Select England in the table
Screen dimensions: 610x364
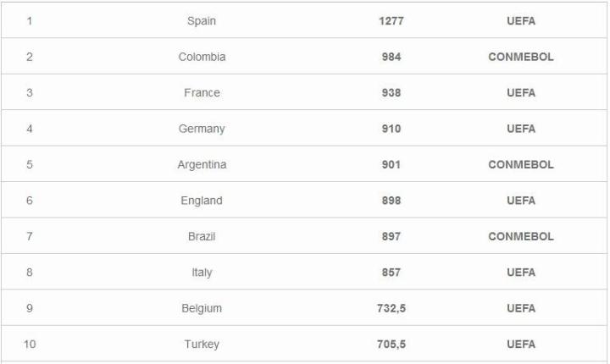(202, 201)
